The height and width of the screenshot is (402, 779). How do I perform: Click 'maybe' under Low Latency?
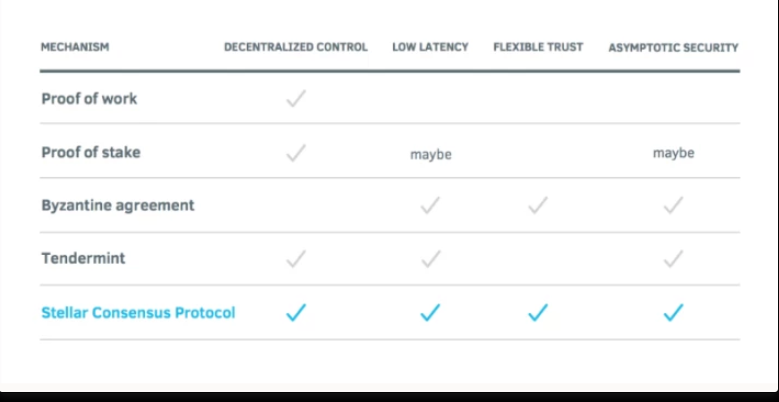pos(431,155)
